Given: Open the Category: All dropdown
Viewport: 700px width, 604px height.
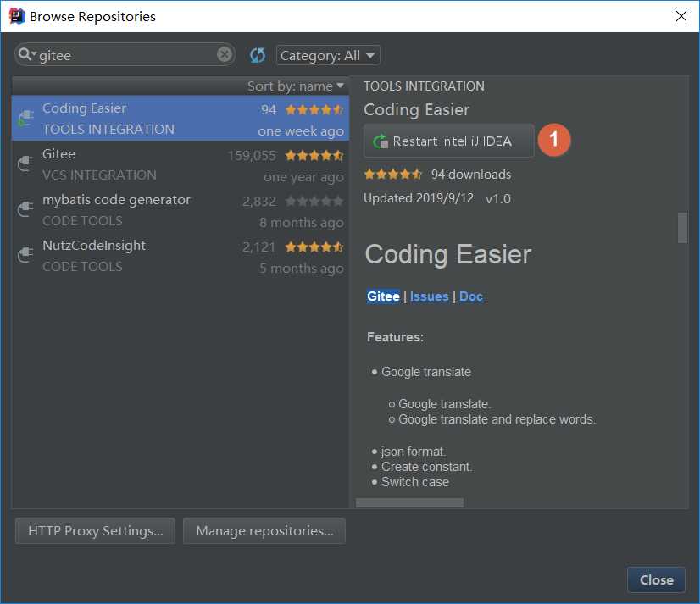Looking at the screenshot, I should coord(328,55).
